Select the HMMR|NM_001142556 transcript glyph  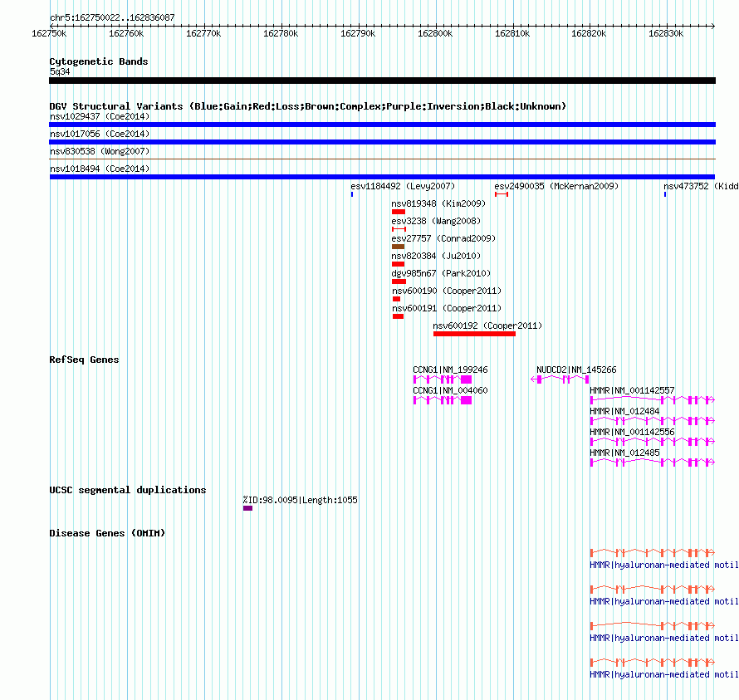point(653,442)
